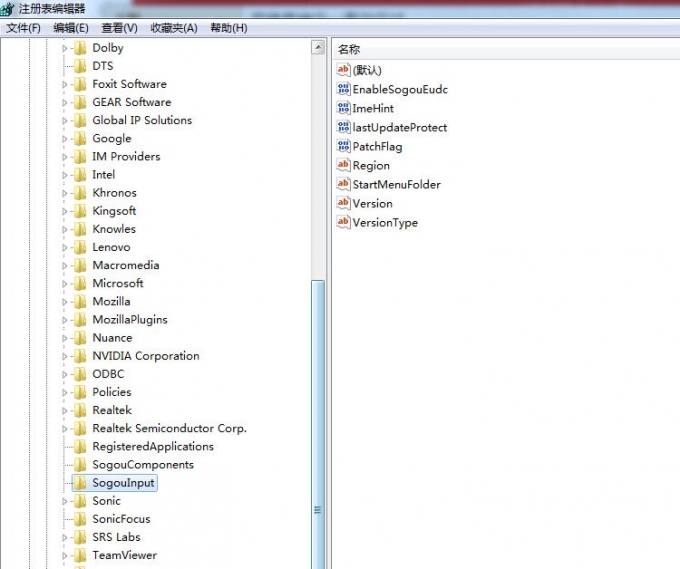Viewport: 680px width, 569px height.
Task: Expand the Kingsoft key arrow
Action: pos(65,211)
